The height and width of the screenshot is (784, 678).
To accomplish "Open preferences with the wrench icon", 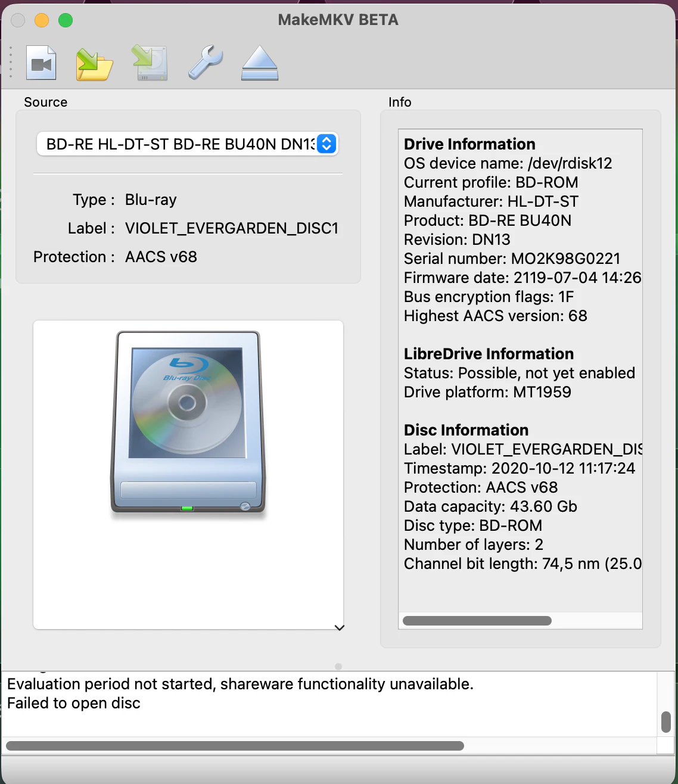I will click(x=205, y=63).
